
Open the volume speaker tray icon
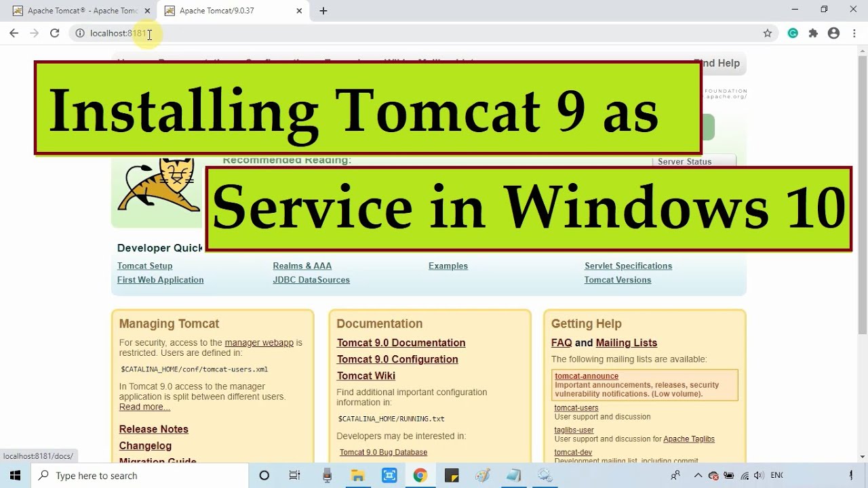[758, 476]
